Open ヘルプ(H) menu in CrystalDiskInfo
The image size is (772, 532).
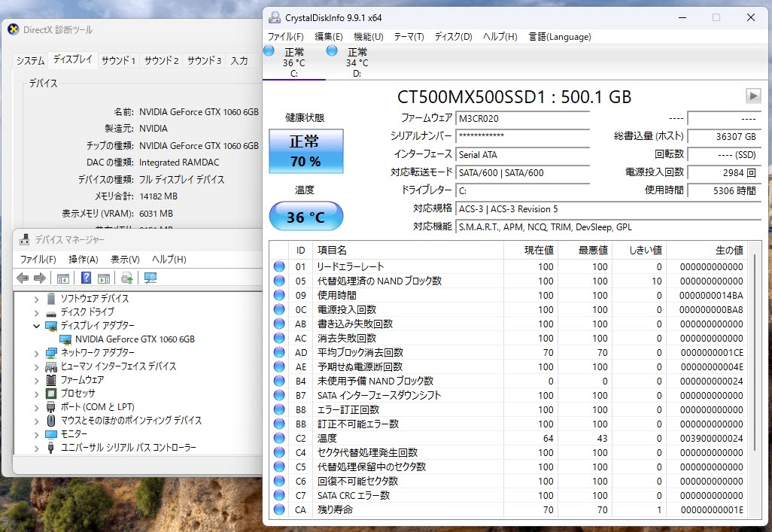pyautogui.click(x=500, y=36)
